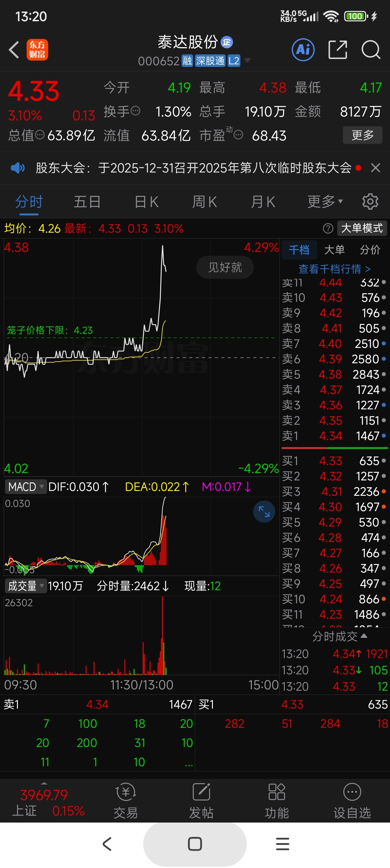The height and width of the screenshot is (868, 390).
Task: Switch to the 月K tab
Action: [263, 202]
